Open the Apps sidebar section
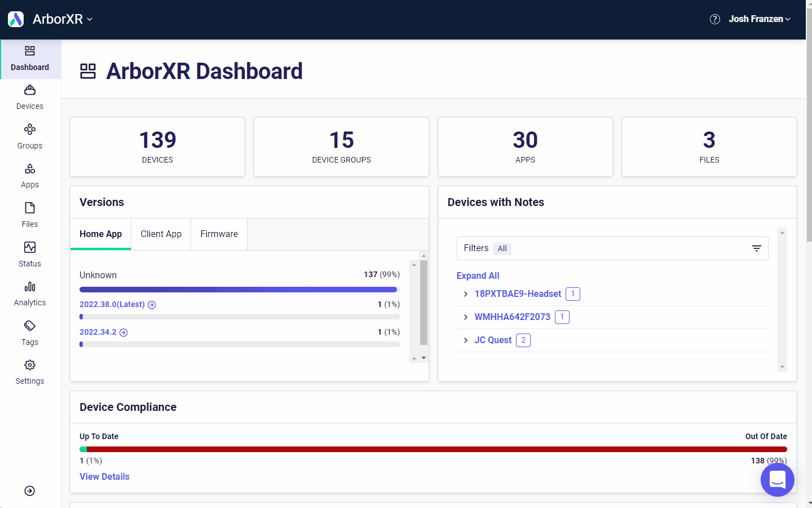812x508 pixels. (30, 177)
